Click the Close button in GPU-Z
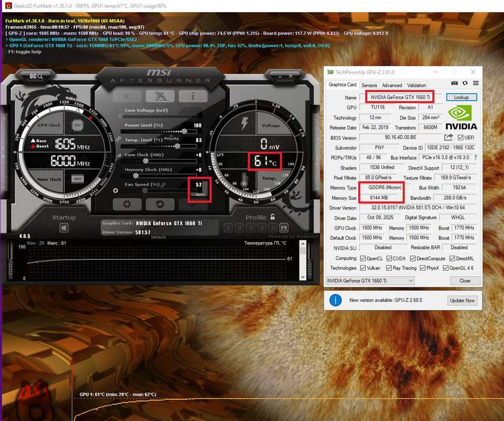The image size is (504, 421). click(x=465, y=281)
